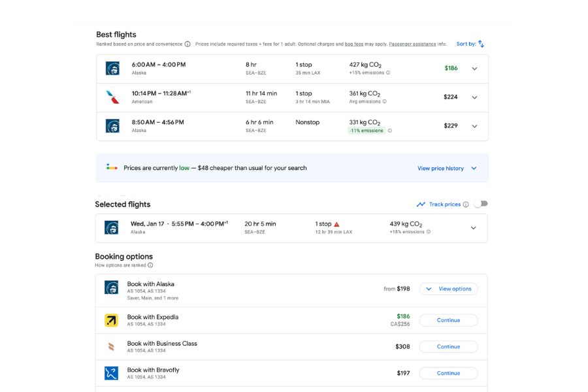588x392 pixels.
Task: Expand details for the $186 Alaska flight
Action: [x=474, y=68]
